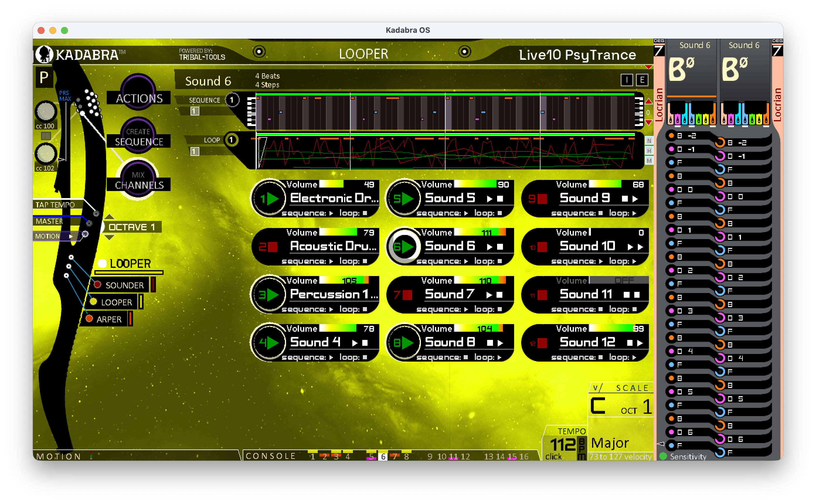
Task: Click the OCT 1 value
Action: pos(636,407)
